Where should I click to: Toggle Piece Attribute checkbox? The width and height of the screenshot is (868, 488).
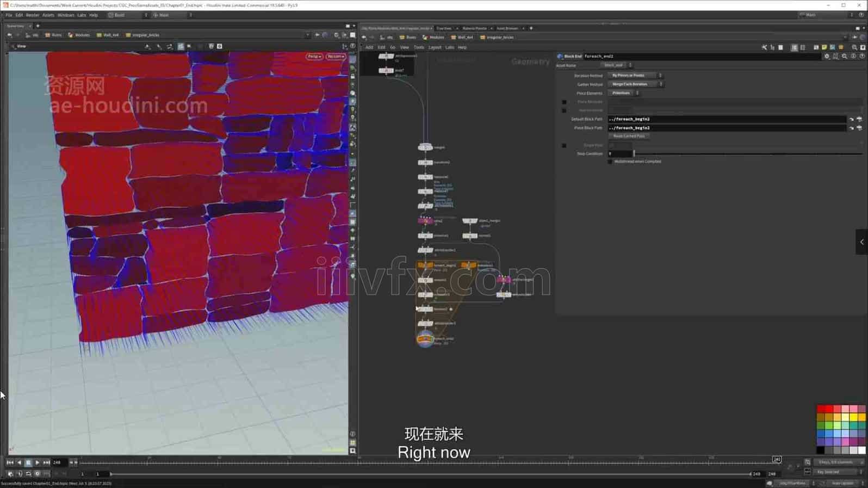(564, 102)
